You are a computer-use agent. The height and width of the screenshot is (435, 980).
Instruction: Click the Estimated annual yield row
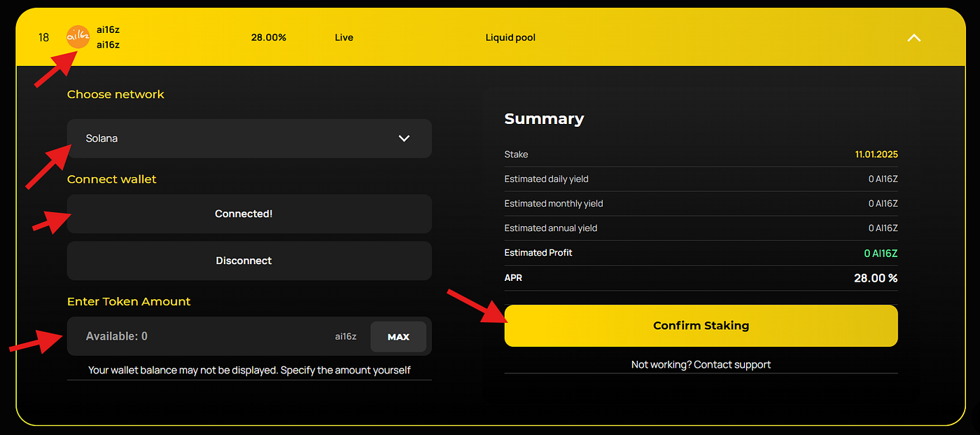701,228
